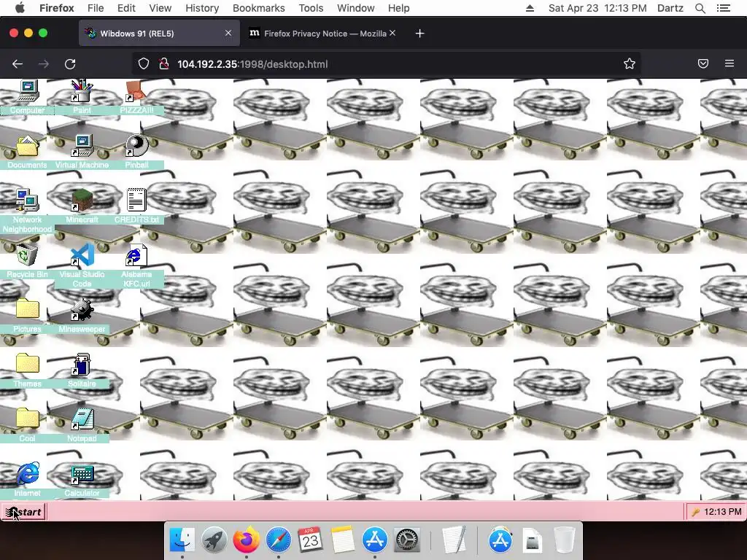Open the Save to Pocket button
The width and height of the screenshot is (747, 560).
point(703,64)
